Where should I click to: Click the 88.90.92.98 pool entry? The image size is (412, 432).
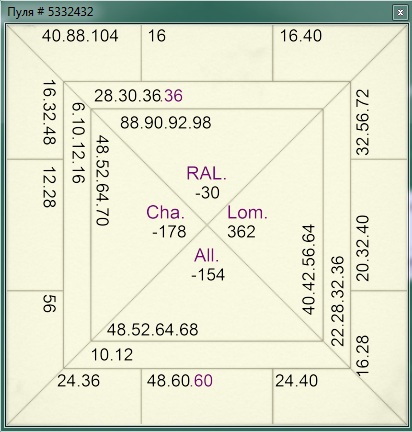(166, 123)
